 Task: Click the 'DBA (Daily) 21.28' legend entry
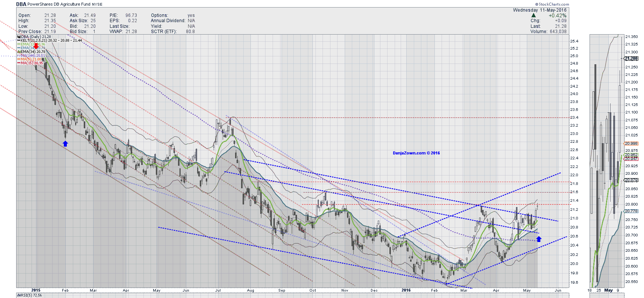(36, 37)
